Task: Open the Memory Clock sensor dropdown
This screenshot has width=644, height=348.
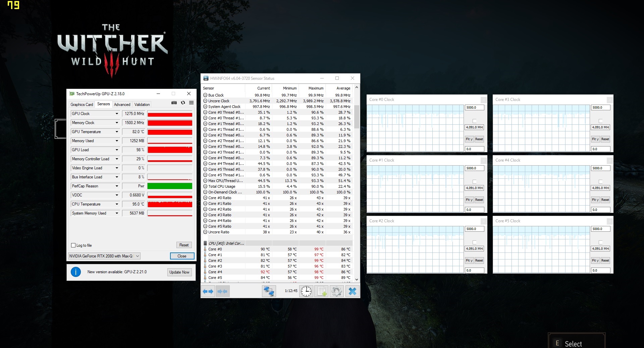Action: tap(117, 123)
